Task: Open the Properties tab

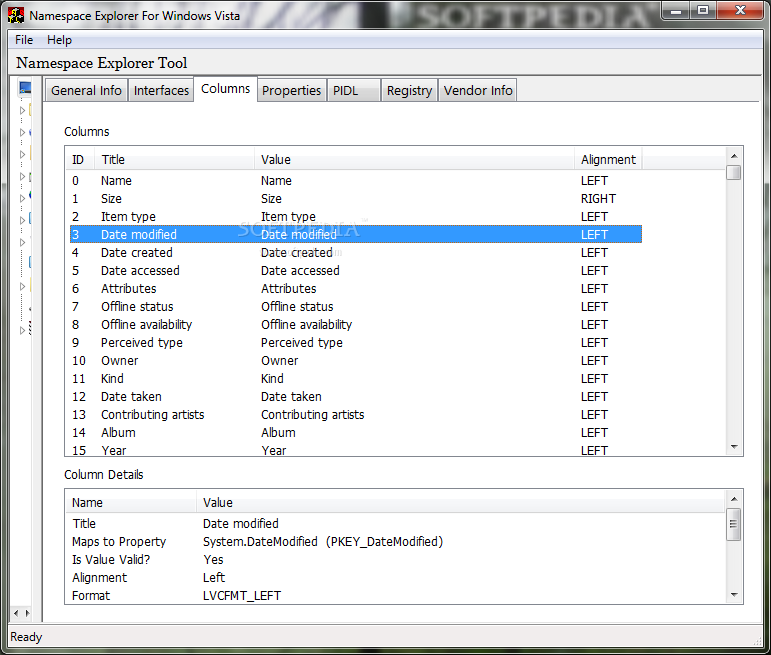Action: tap(292, 90)
